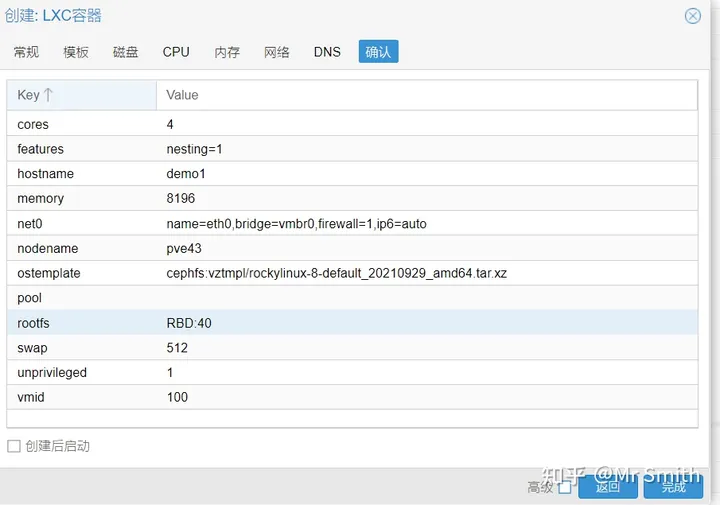Sort by the Key column header

(82, 95)
